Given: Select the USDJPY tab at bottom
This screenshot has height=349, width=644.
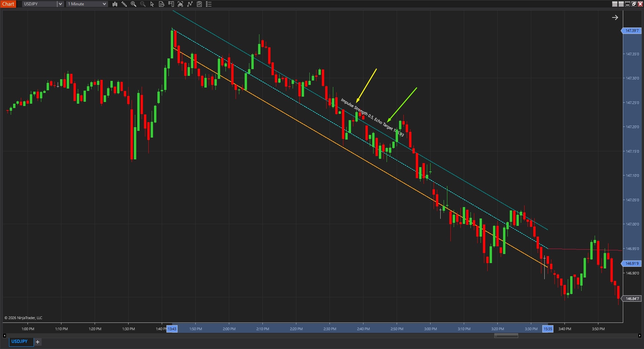Looking at the screenshot, I should (x=19, y=342).
